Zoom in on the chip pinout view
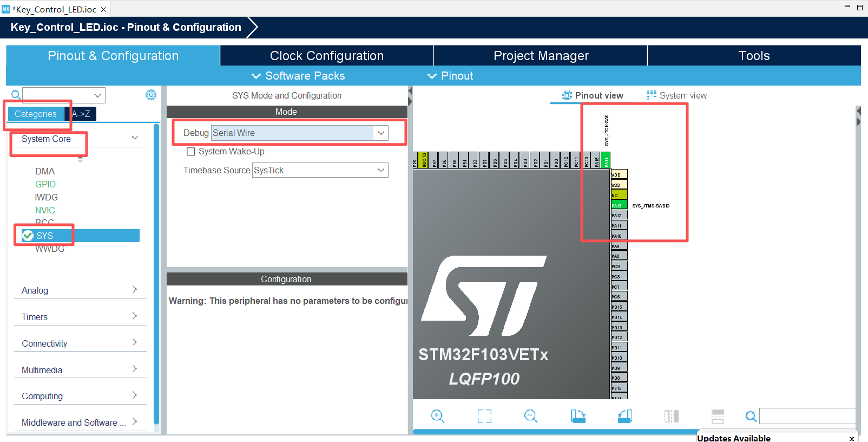 pos(437,416)
